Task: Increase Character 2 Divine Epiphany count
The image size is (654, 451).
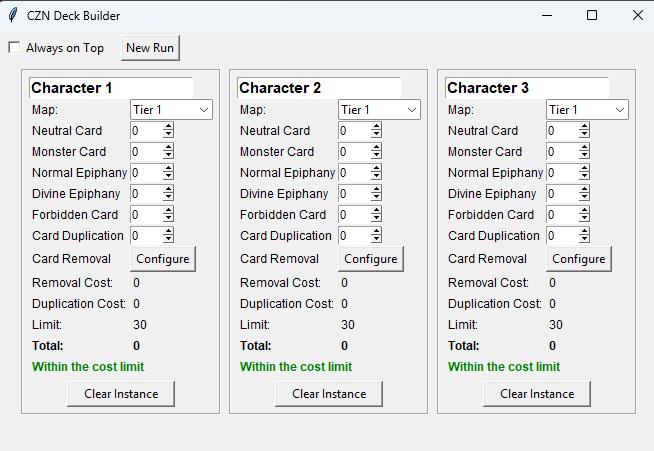Action: coord(376,189)
